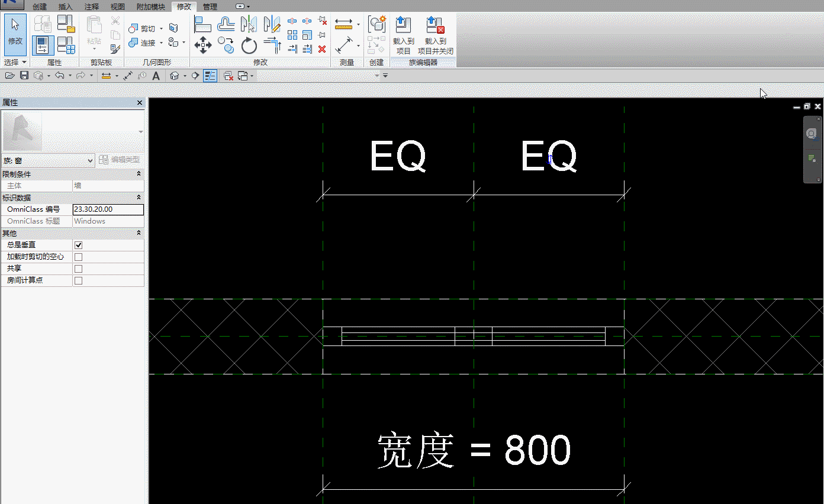The height and width of the screenshot is (504, 824).
Task: Open the Customize Quick Access Toolbar dropdown
Action: [385, 76]
